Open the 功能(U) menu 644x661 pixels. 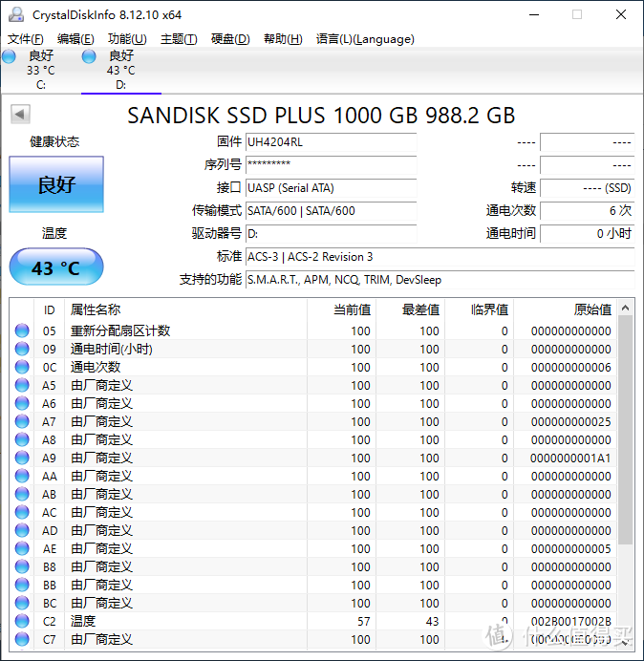tap(127, 39)
